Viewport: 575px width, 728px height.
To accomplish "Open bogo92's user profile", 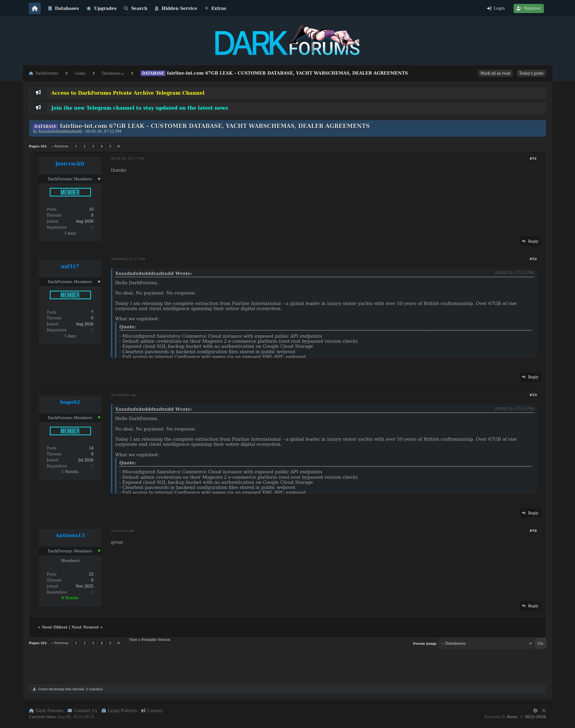I will (x=70, y=402).
